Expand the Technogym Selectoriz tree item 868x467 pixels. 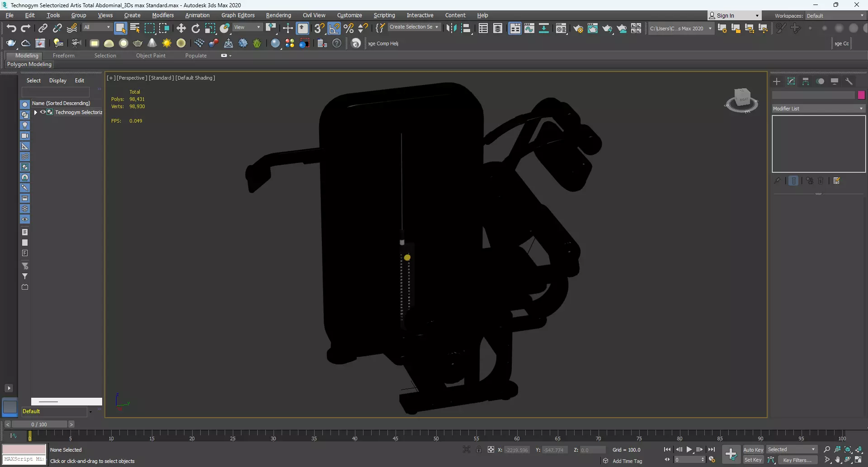(x=36, y=112)
